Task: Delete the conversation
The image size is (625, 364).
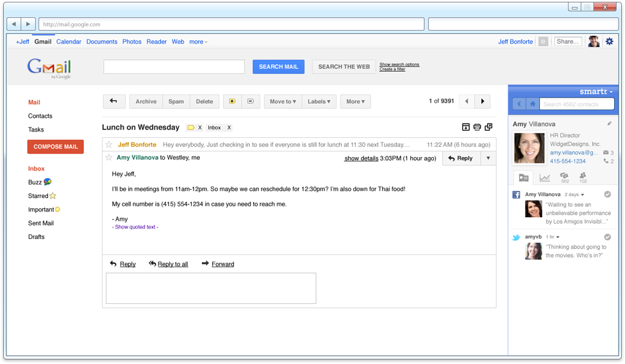Action: coord(204,101)
